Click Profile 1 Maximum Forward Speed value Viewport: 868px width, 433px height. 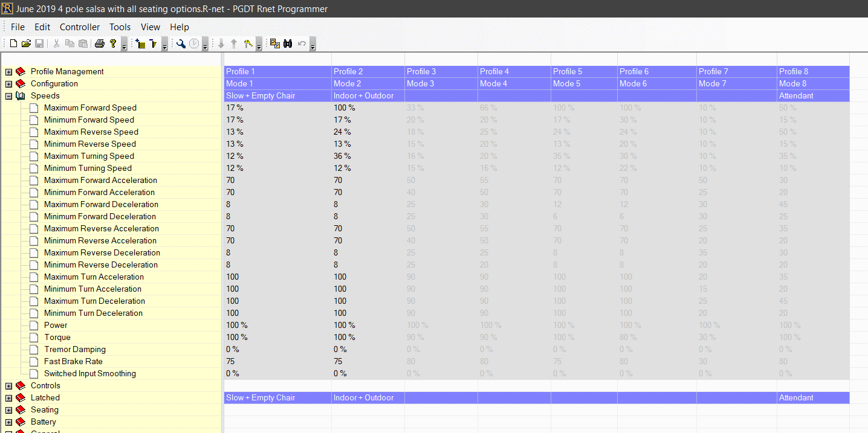(235, 108)
